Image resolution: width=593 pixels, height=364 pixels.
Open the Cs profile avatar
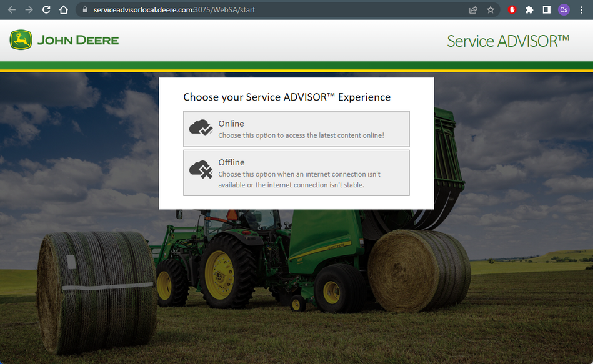click(x=564, y=10)
